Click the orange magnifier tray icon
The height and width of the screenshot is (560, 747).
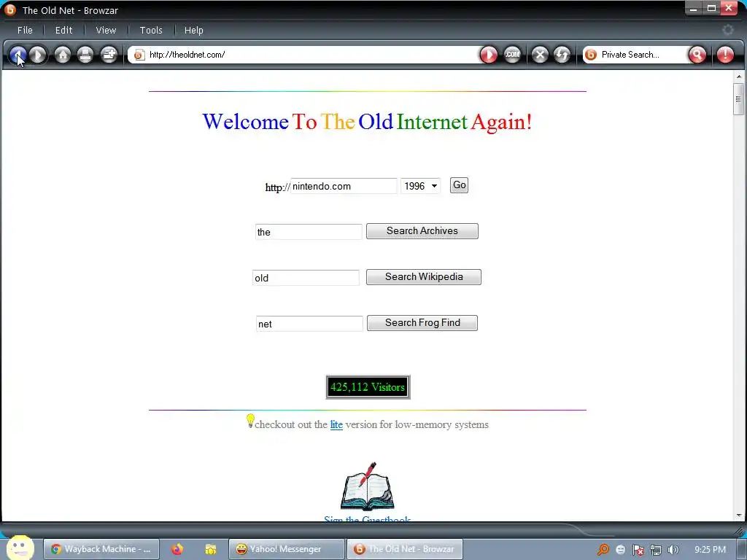tap(603, 550)
